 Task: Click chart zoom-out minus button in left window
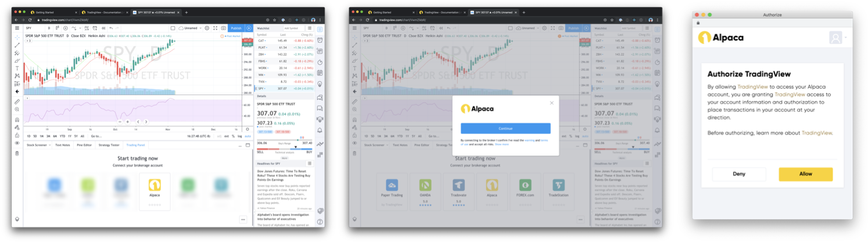click(120, 122)
